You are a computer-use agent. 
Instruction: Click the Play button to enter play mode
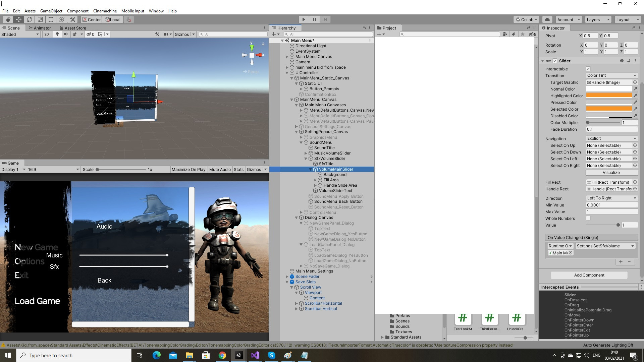coord(303,19)
